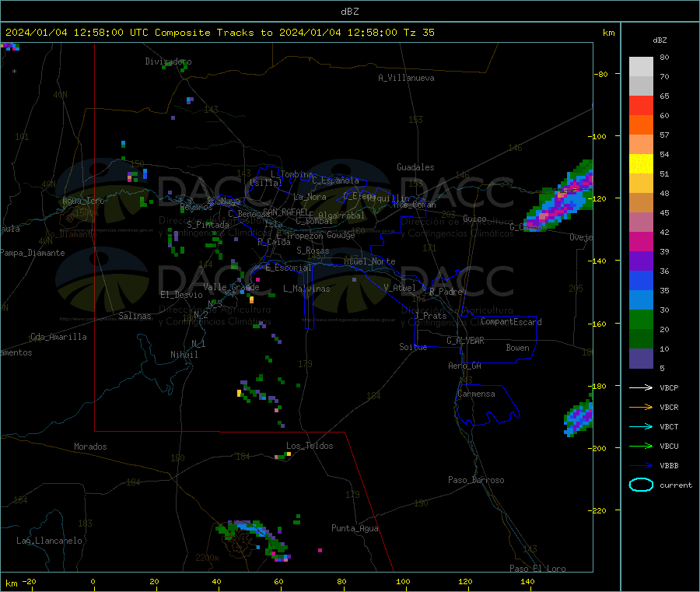Click the 'Agua_Toro' map label

click(83, 201)
